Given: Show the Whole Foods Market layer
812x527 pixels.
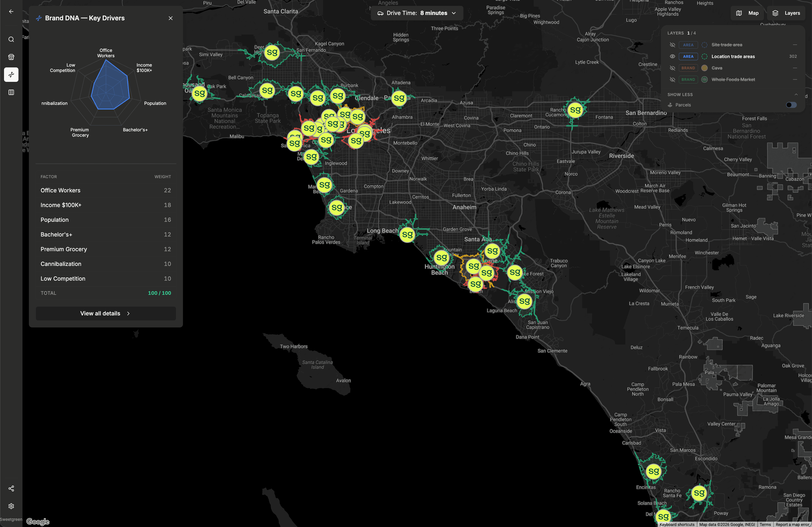Looking at the screenshot, I should [672, 79].
